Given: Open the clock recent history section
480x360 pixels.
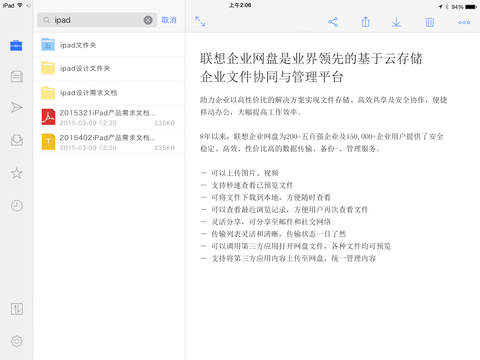Looking at the screenshot, I should tap(16, 205).
